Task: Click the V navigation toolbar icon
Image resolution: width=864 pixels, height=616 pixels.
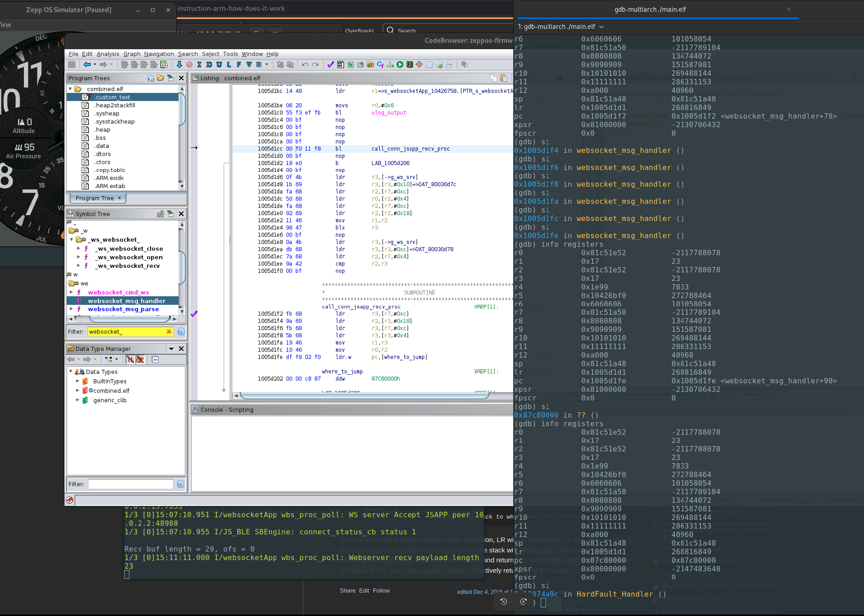Action: [x=249, y=64]
